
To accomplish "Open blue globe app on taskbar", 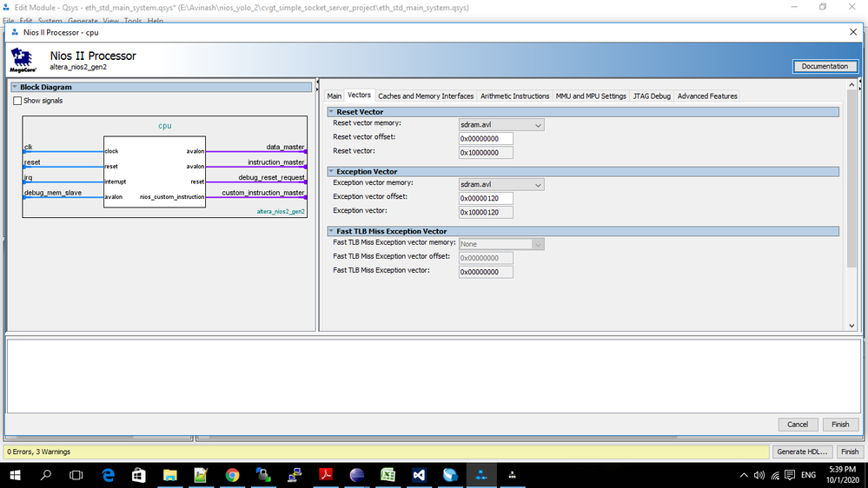I will click(x=450, y=475).
